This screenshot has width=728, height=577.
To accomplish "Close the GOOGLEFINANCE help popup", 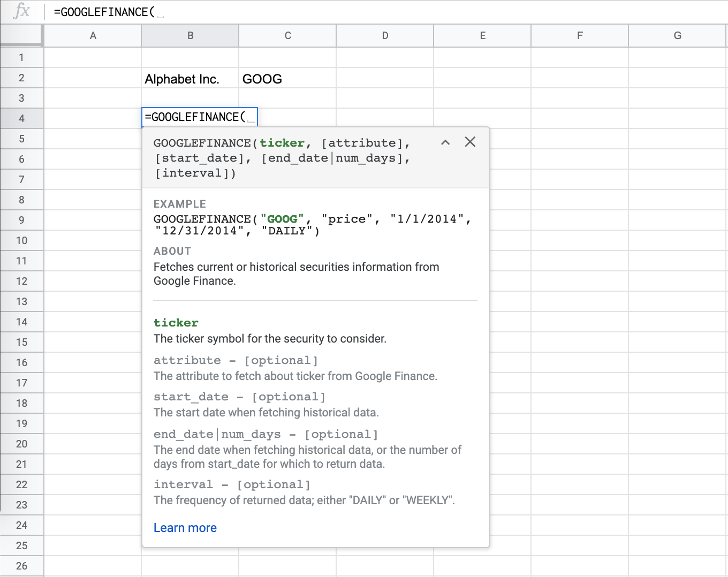I will point(470,142).
